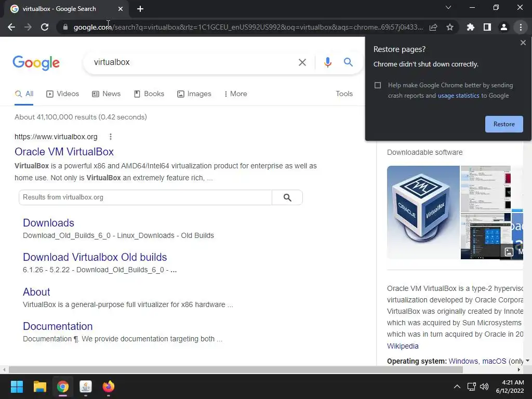The width and height of the screenshot is (532, 399).
Task: Open the Oracle VM VirtualBox result
Action: [x=64, y=152]
